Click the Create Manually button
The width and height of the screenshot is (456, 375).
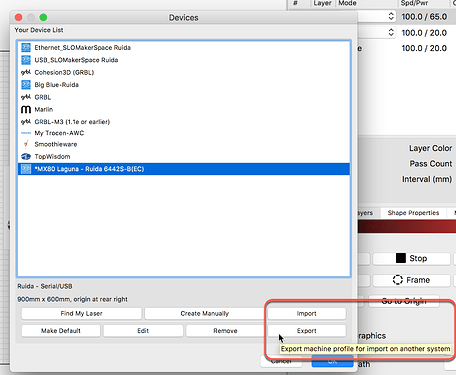pos(205,313)
